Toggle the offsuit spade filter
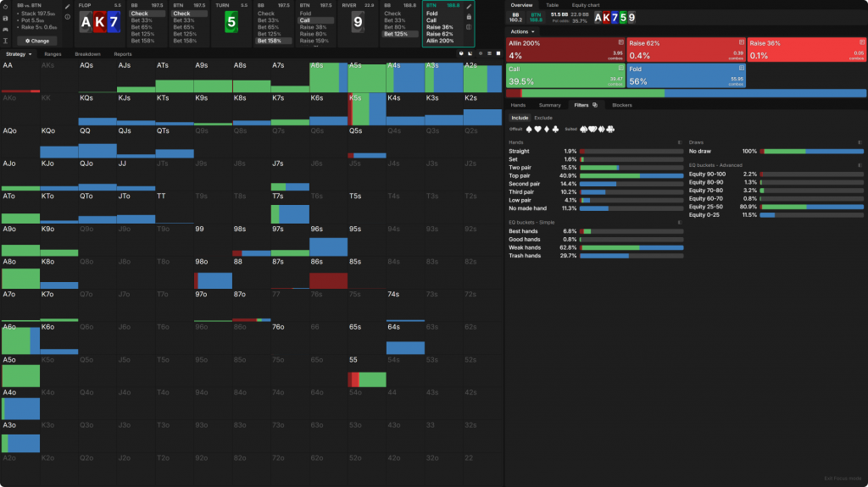The height and width of the screenshot is (487, 868). [x=529, y=129]
